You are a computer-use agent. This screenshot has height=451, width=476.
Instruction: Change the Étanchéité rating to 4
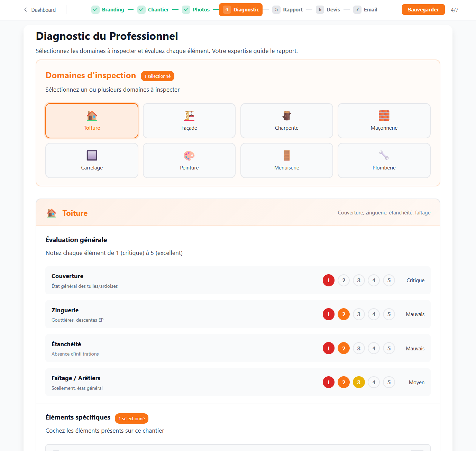374,348
